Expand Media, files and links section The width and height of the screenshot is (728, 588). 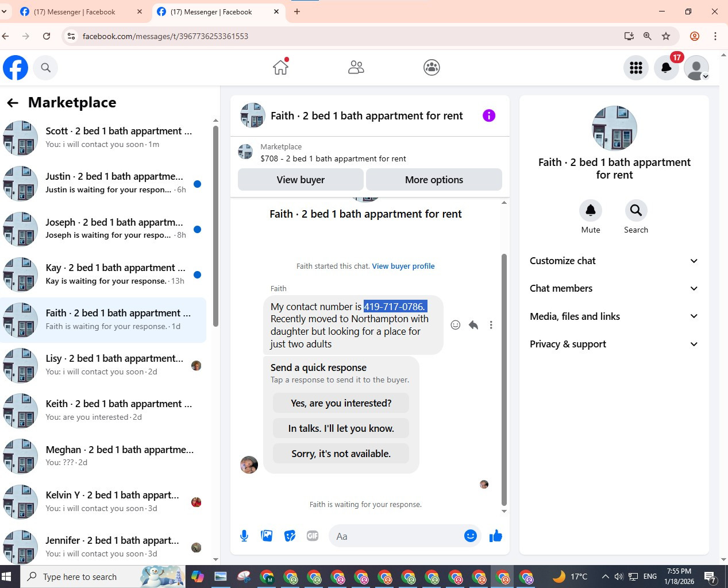click(614, 316)
